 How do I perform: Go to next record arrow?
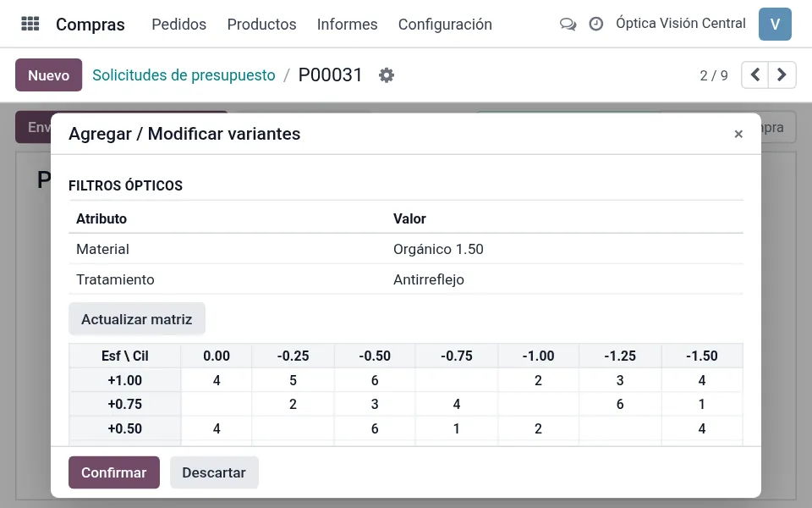[x=782, y=75]
